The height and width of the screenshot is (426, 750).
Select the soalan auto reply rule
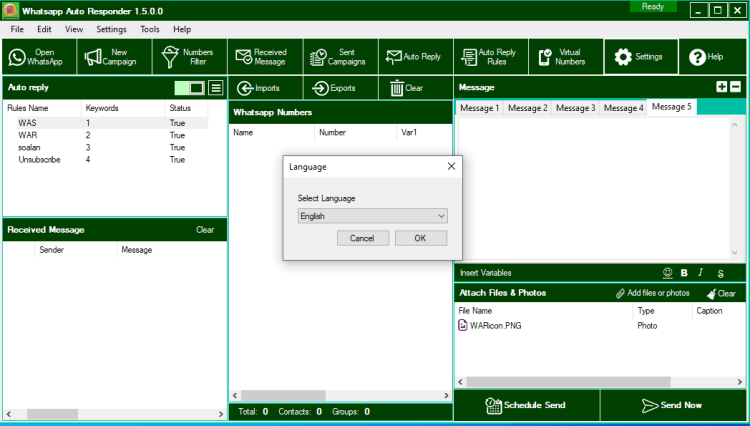tap(106, 147)
